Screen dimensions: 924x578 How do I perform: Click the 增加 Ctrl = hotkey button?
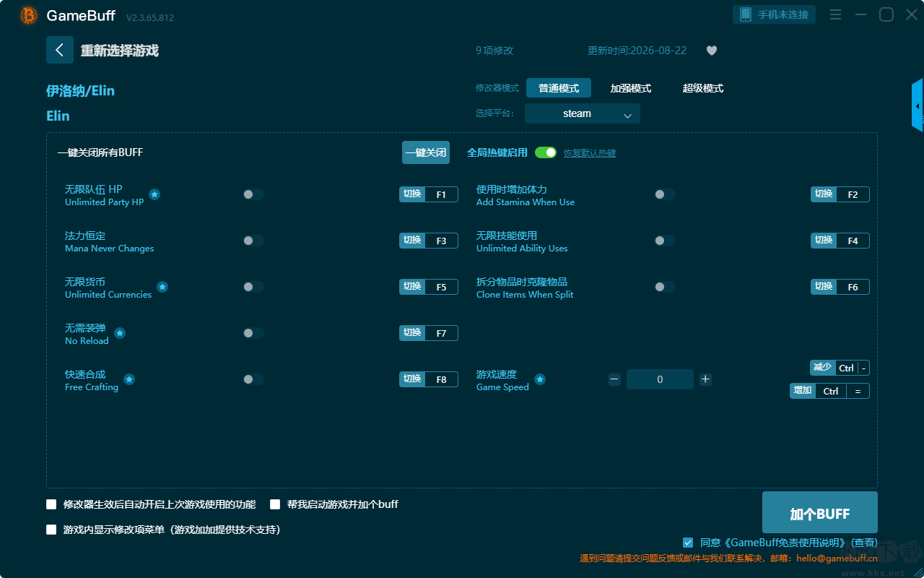(829, 391)
